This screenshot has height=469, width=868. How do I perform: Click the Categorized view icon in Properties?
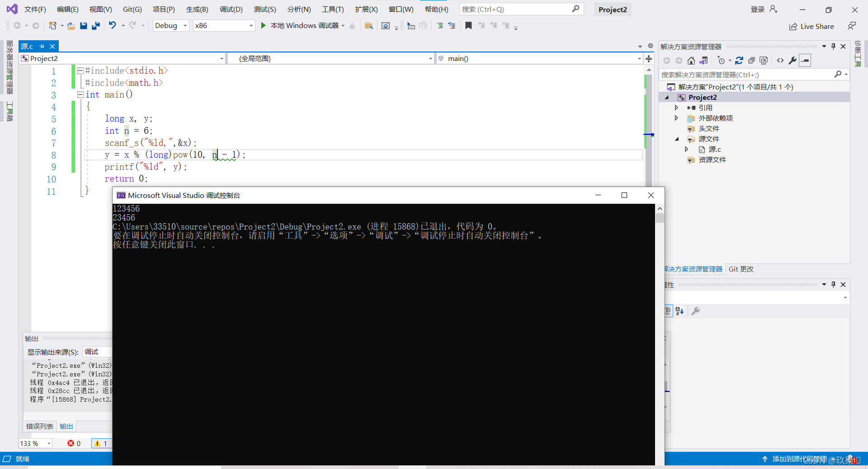tap(668, 311)
